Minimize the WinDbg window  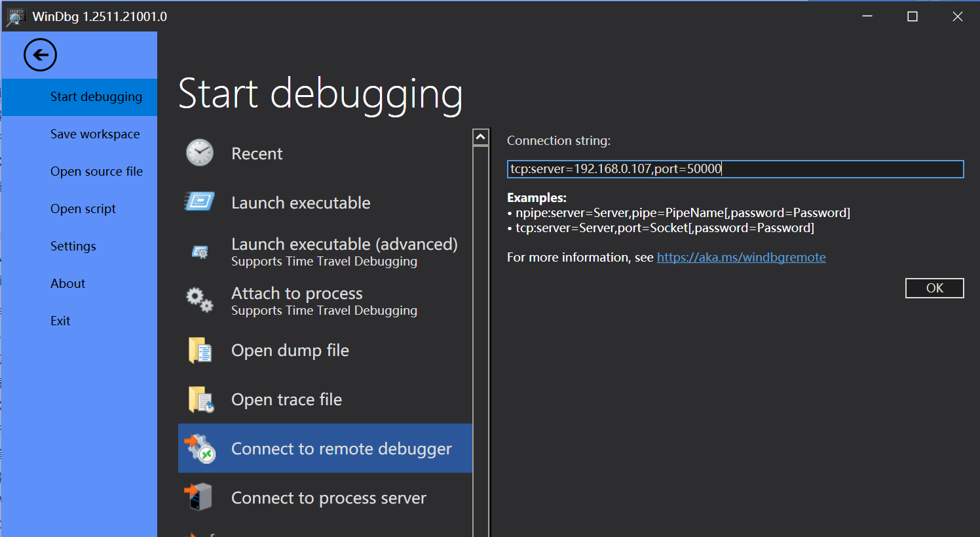(x=867, y=16)
